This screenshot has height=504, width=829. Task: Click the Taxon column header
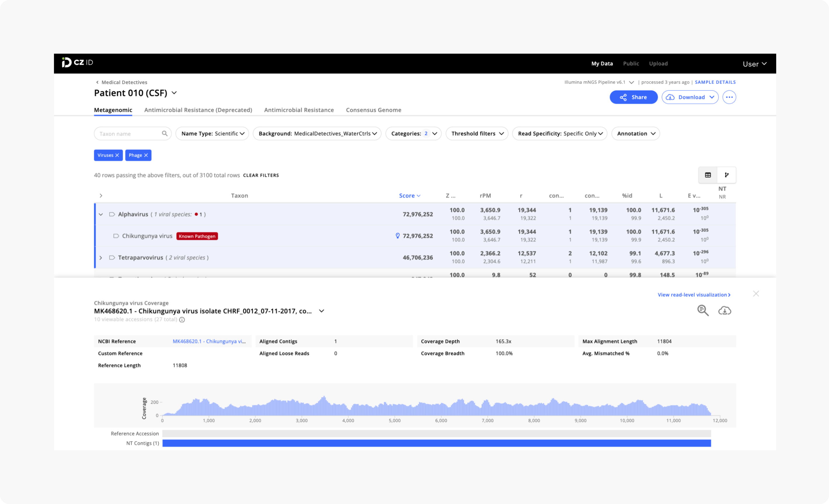click(x=239, y=196)
